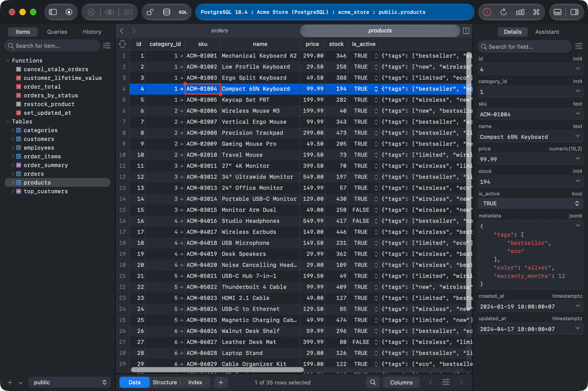
Task: Open the row settings sliders in bottom bar
Action: coord(446,382)
